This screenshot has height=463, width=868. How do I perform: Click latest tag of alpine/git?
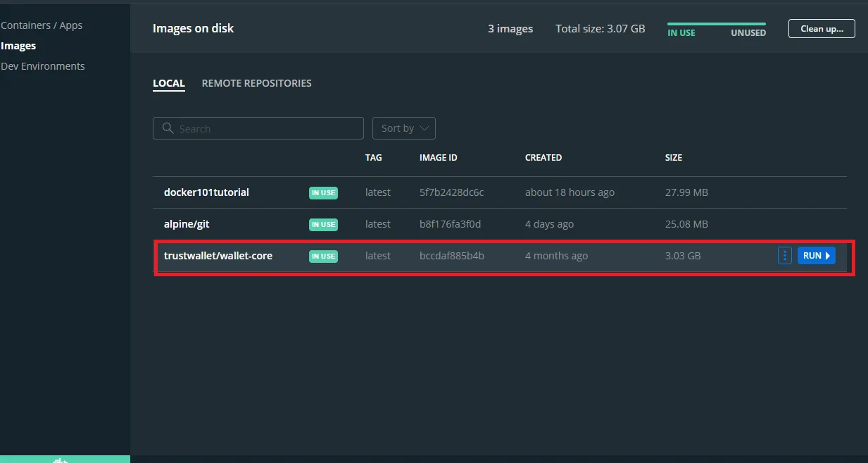(378, 224)
